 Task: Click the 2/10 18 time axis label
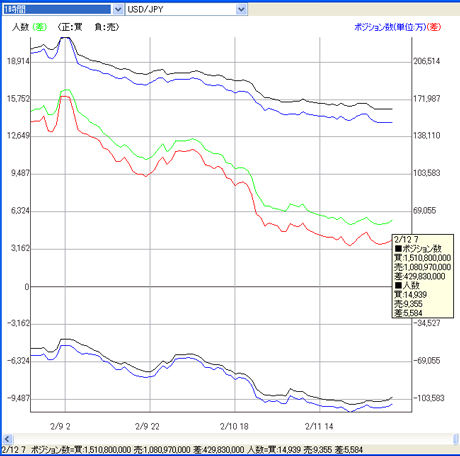[234, 427]
